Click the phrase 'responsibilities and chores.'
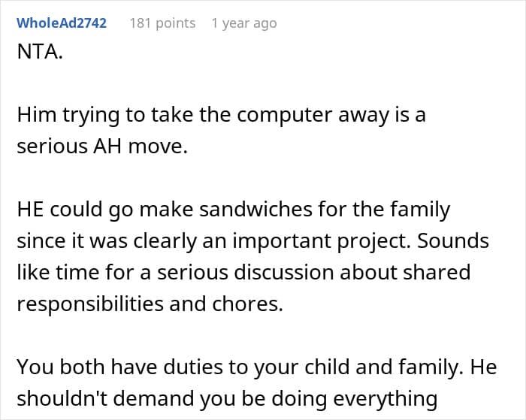The width and height of the screenshot is (526, 420). pos(150,304)
